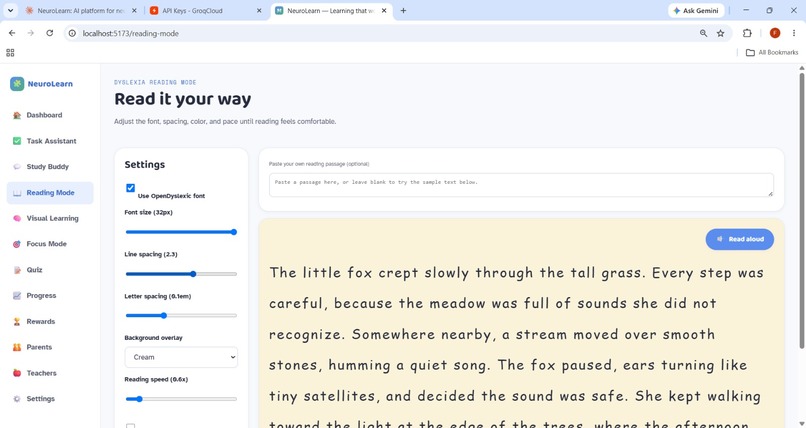Close the API Keys - GroqCloud tab

[259, 10]
